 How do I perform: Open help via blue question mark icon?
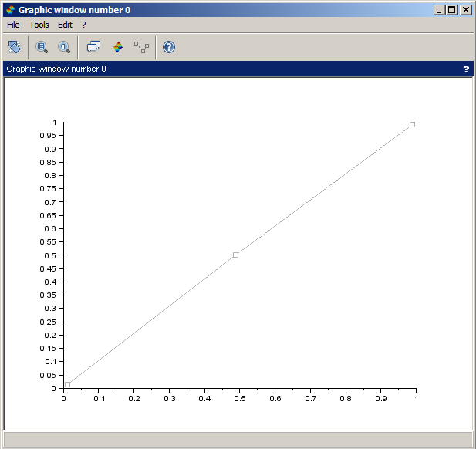tap(169, 47)
